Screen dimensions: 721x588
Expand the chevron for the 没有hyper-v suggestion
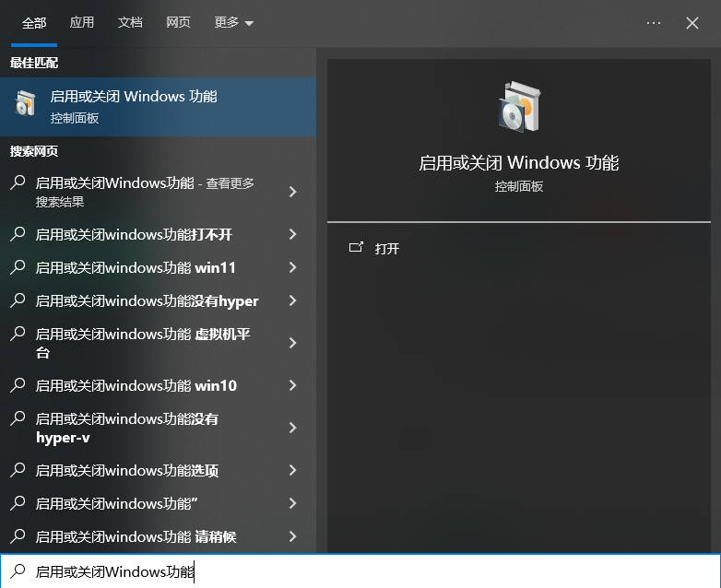pos(292,428)
